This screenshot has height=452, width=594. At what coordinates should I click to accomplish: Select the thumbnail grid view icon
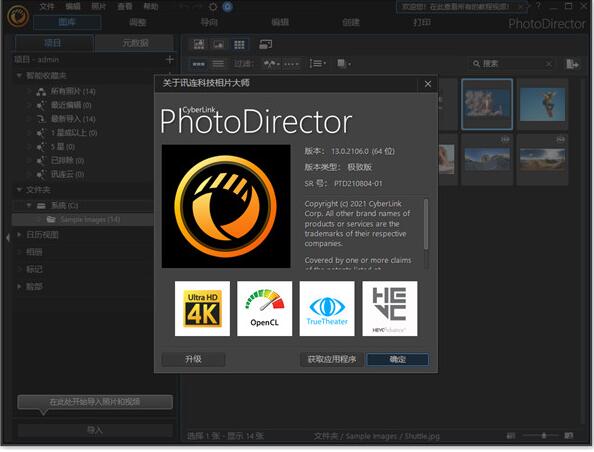point(239,45)
